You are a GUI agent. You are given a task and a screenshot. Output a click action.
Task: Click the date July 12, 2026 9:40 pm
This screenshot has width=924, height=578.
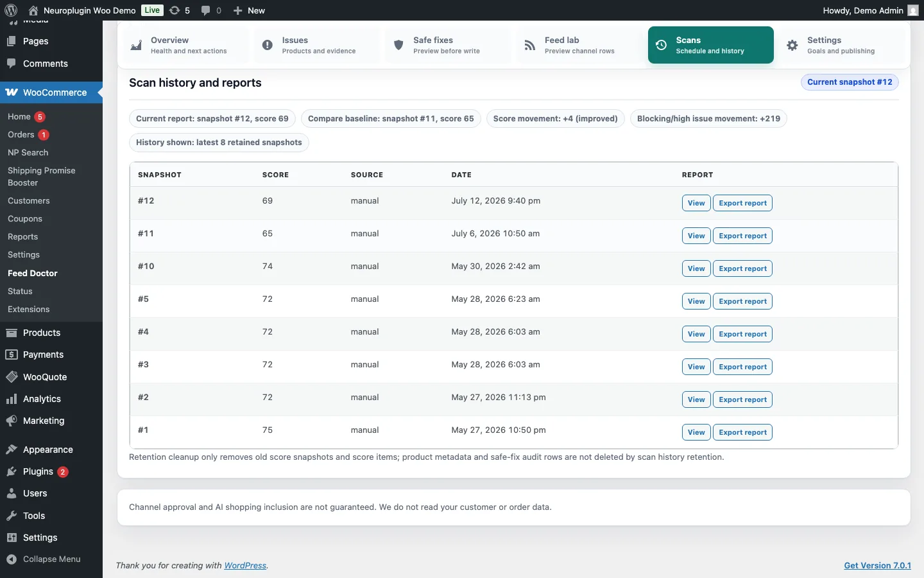pyautogui.click(x=496, y=201)
